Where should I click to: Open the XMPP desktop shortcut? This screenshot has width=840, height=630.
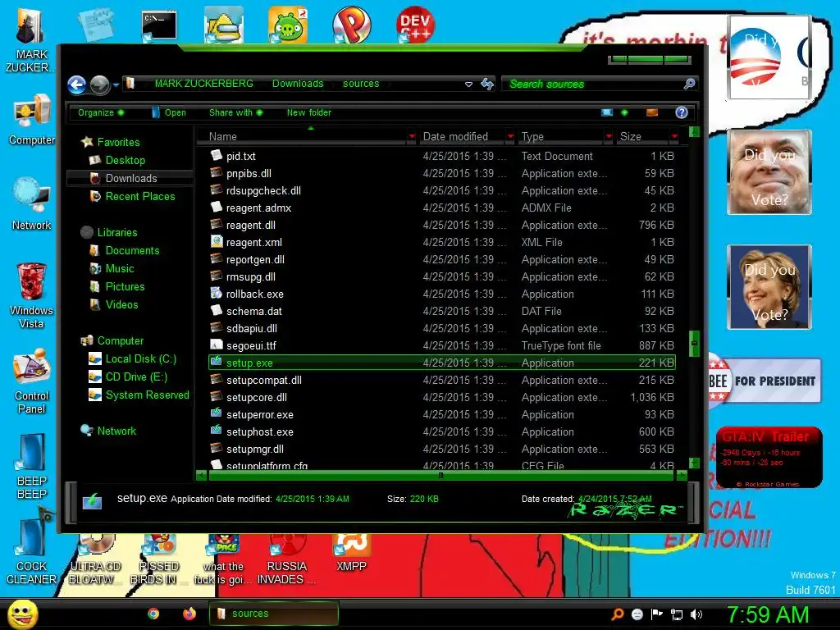click(x=351, y=554)
